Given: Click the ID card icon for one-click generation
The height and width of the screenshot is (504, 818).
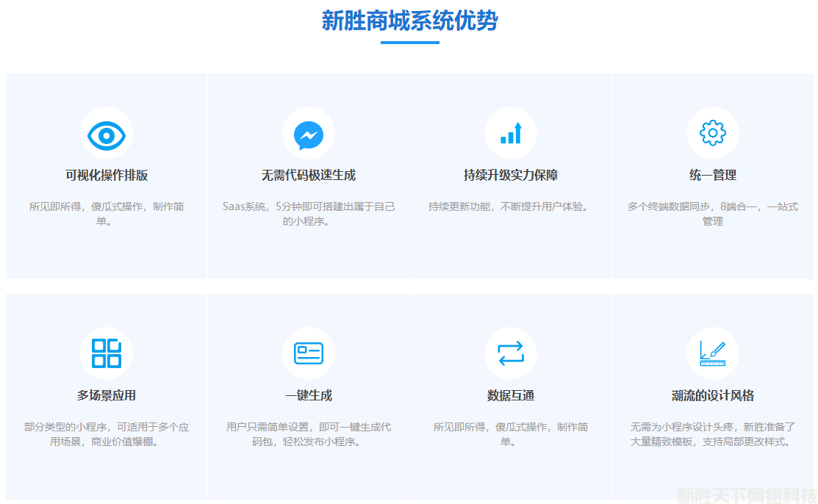Looking at the screenshot, I should [x=309, y=353].
